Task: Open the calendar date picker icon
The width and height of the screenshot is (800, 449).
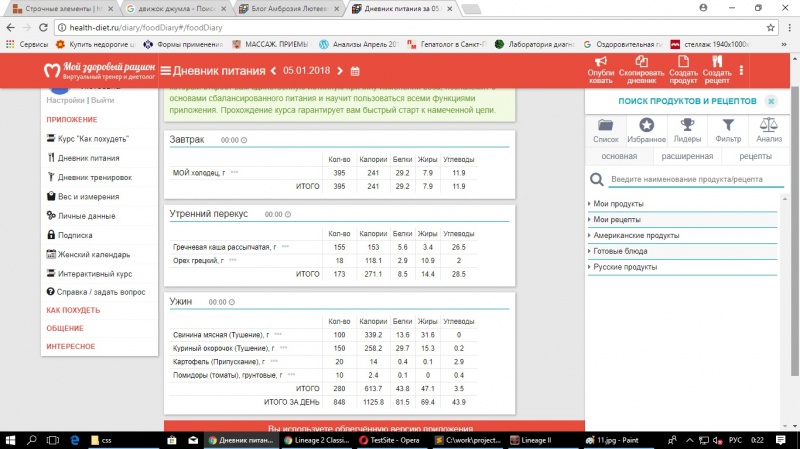Action: [x=354, y=71]
